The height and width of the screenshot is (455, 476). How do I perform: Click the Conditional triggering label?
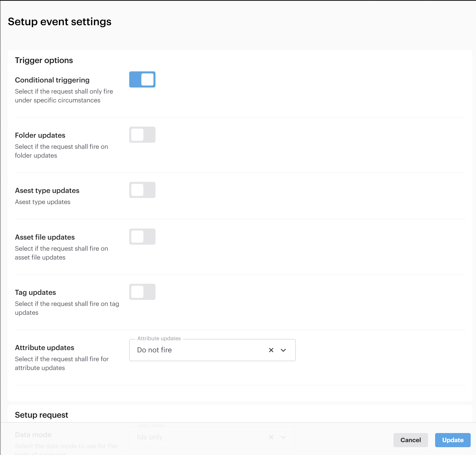52,80
